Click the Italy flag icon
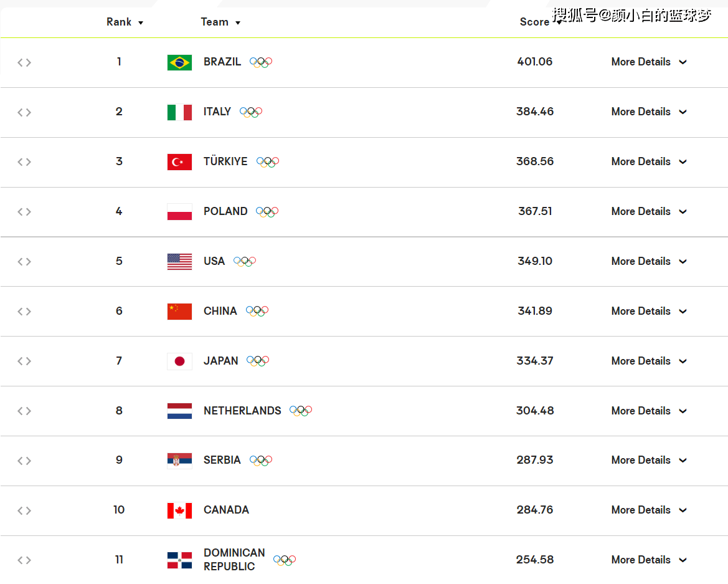 click(x=180, y=112)
